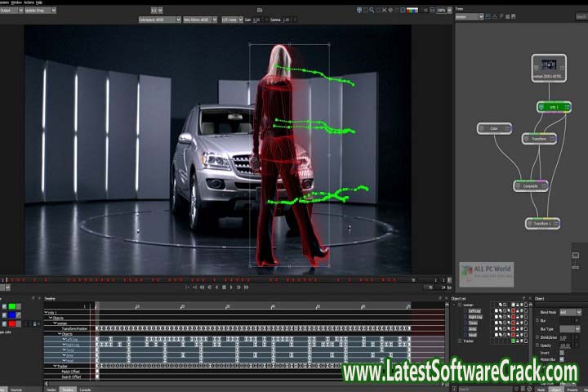Collapse the Tracker timeline row
Viewport: 588px width, 392px height.
pos(55,366)
